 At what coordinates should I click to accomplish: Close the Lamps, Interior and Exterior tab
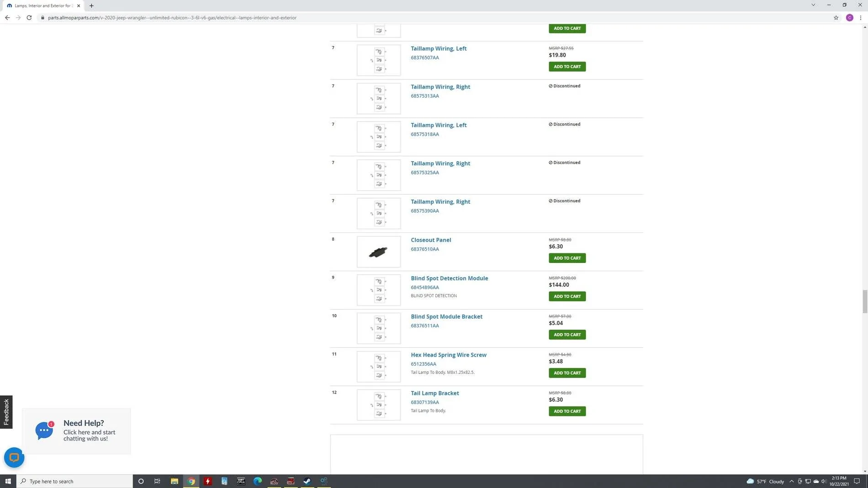coord(79,6)
